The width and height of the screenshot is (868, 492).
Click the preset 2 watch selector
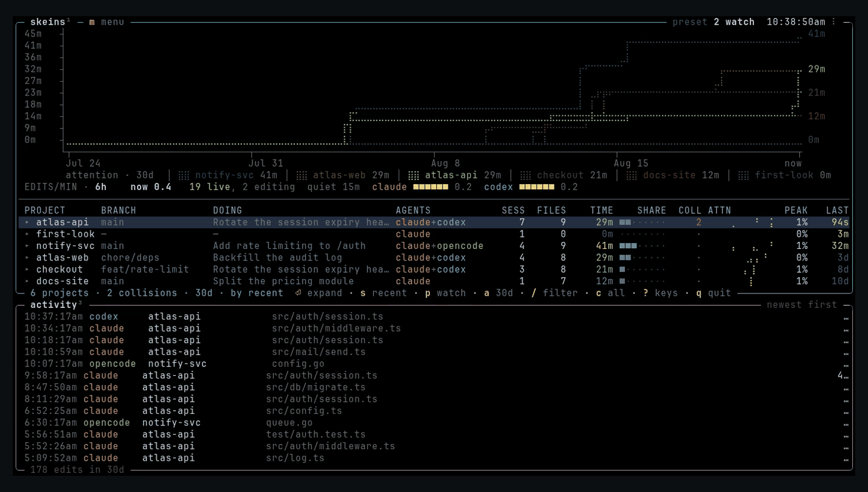tap(713, 22)
